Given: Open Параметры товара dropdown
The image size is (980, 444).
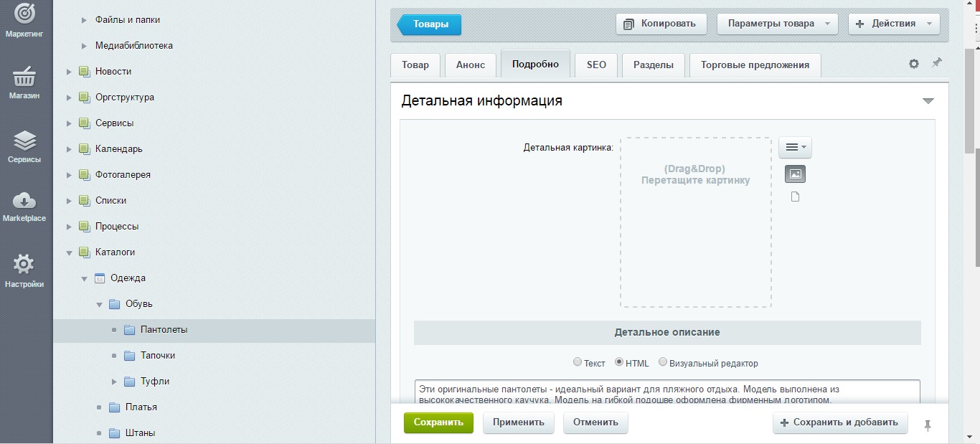Looking at the screenshot, I should pyautogui.click(x=778, y=24).
